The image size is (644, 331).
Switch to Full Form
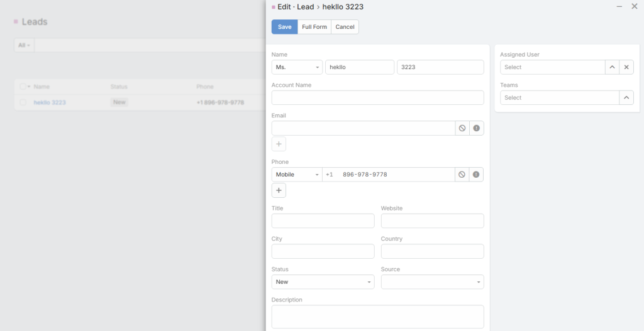(314, 27)
